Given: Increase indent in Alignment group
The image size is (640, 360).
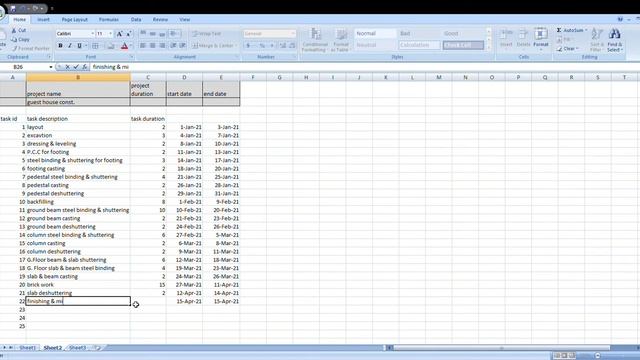Looking at the screenshot, I should point(183,46).
